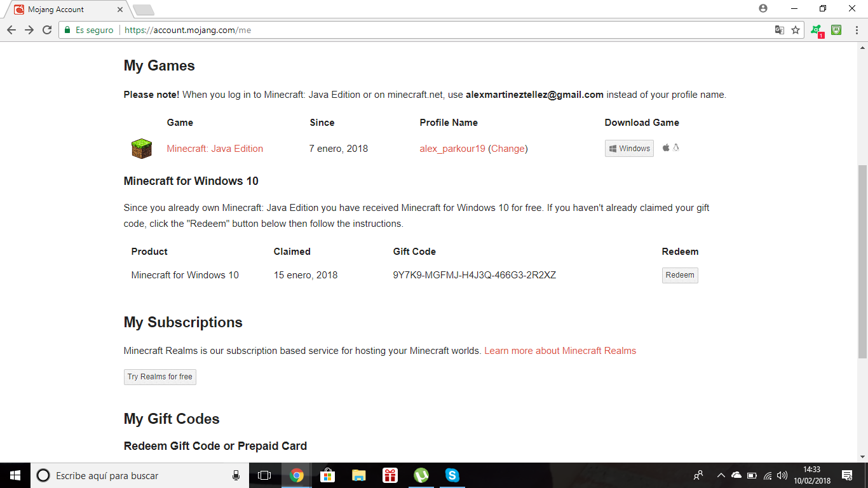This screenshot has height=488, width=868.
Task: Click the OneDrive cloud tray icon
Action: (x=736, y=475)
